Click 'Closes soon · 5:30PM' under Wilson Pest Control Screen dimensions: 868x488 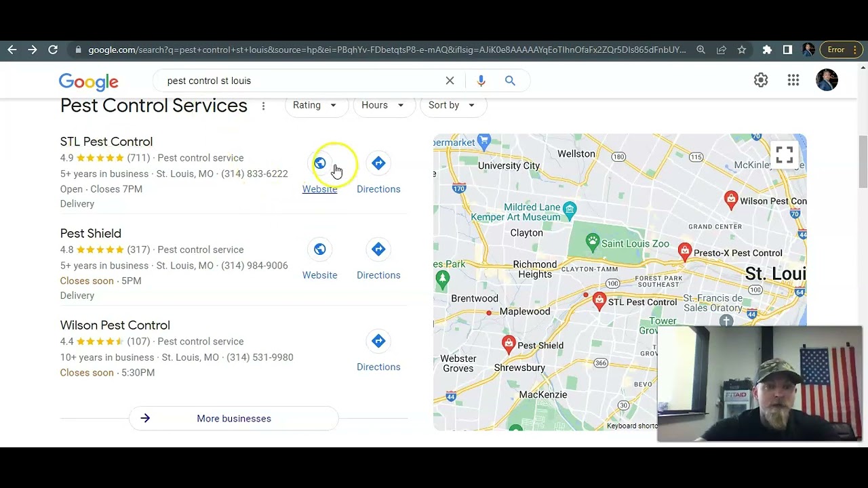107,373
